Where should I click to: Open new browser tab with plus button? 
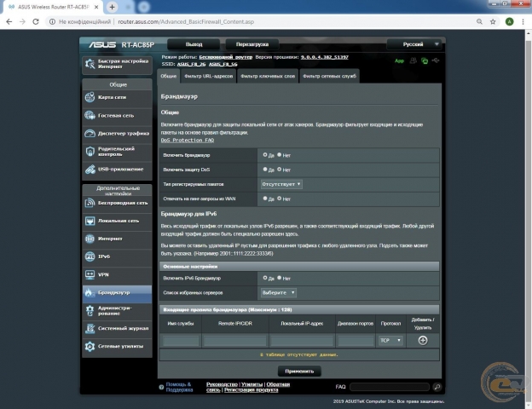[112, 7]
